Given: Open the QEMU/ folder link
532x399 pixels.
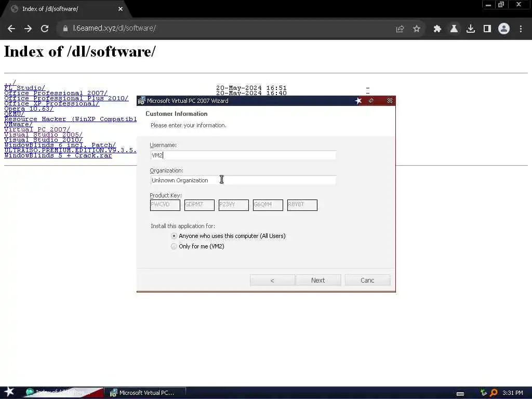Looking at the screenshot, I should [x=14, y=114].
